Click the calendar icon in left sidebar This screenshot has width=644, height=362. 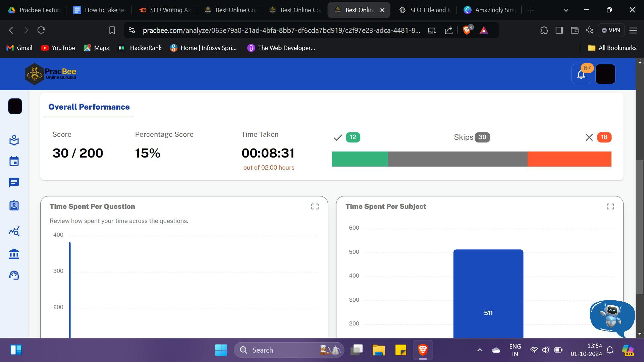point(14,161)
